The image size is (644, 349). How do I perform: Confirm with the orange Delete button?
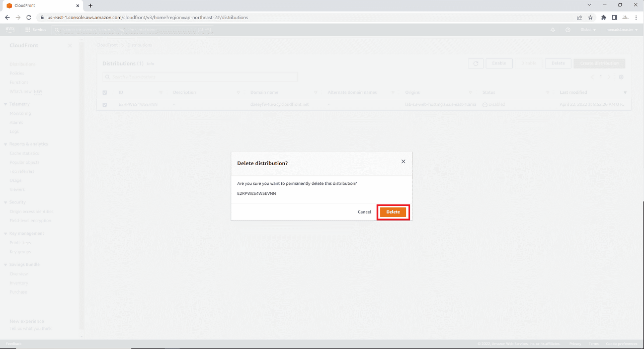[x=393, y=212]
